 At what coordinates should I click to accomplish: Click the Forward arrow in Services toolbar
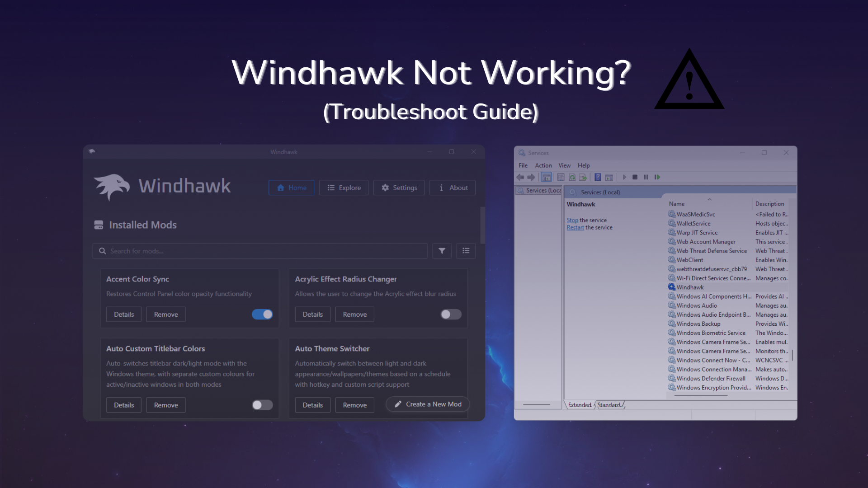click(531, 177)
